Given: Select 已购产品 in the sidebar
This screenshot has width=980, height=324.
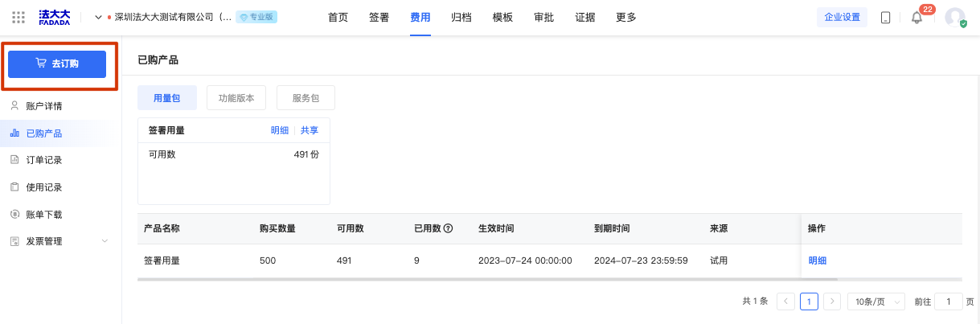Looking at the screenshot, I should [44, 133].
